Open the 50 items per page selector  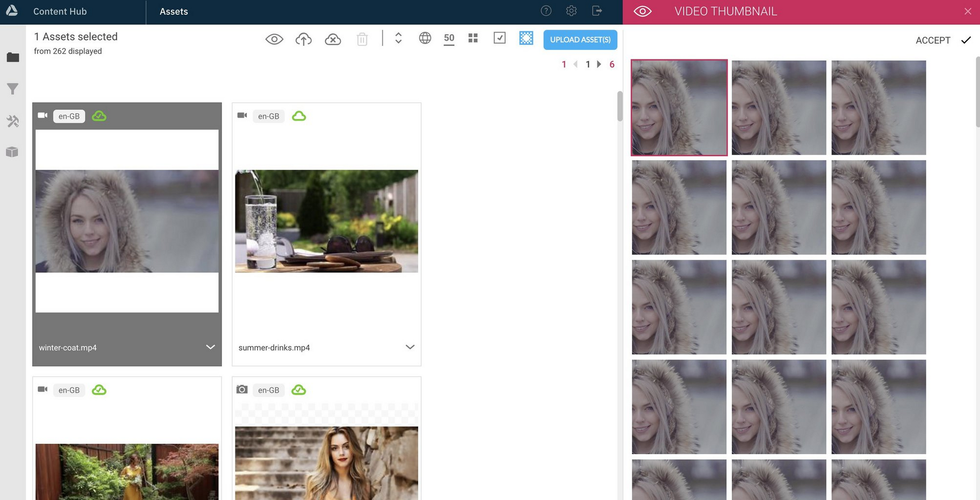(449, 39)
